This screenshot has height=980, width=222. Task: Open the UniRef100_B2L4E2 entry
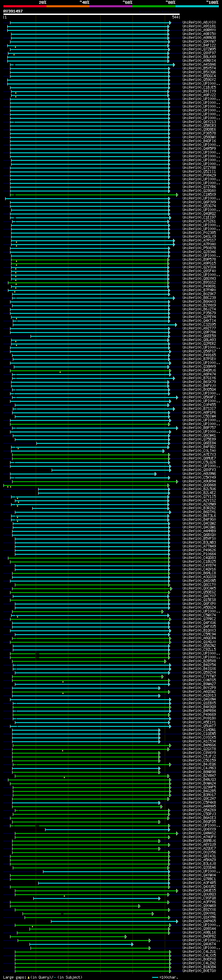[x=199, y=493]
